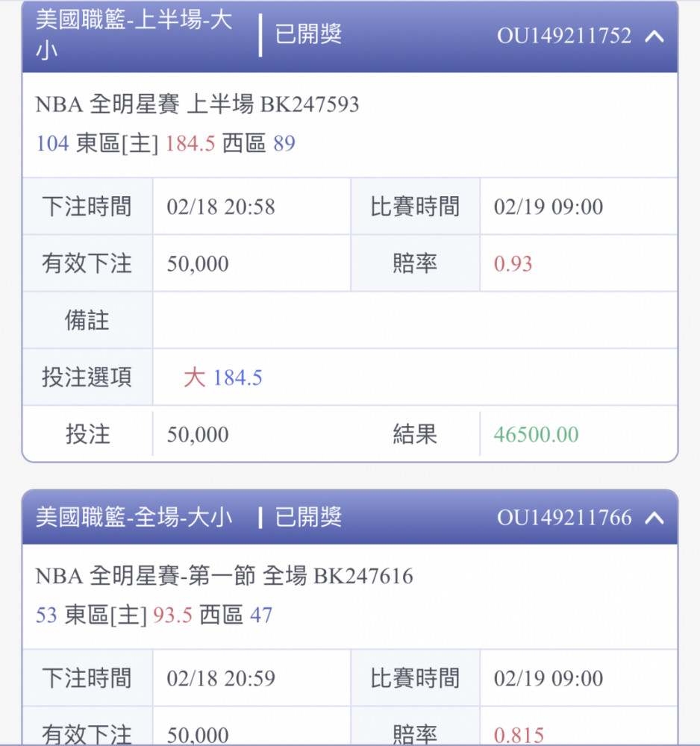This screenshot has height=746, width=700.
Task: Click the 美國職籃-全場-大小 header title
Action: point(134,517)
